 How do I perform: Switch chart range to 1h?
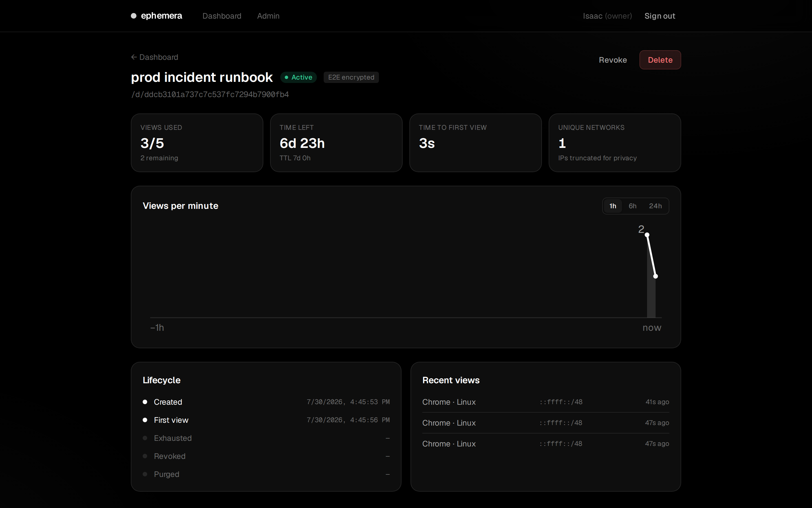pos(613,206)
